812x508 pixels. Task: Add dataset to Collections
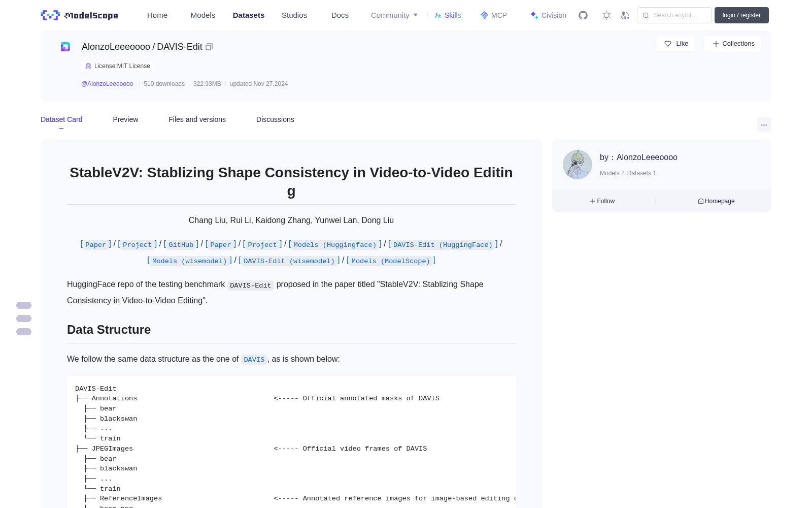(x=733, y=44)
